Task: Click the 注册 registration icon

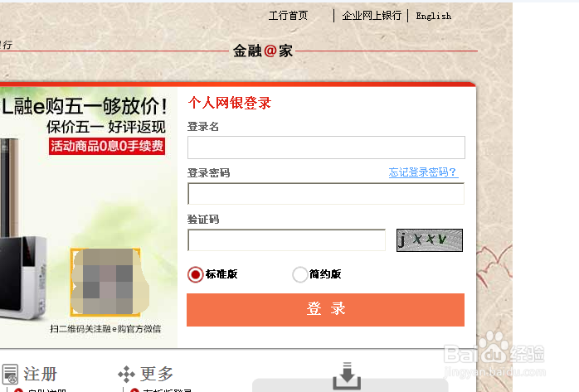Action: point(10,374)
